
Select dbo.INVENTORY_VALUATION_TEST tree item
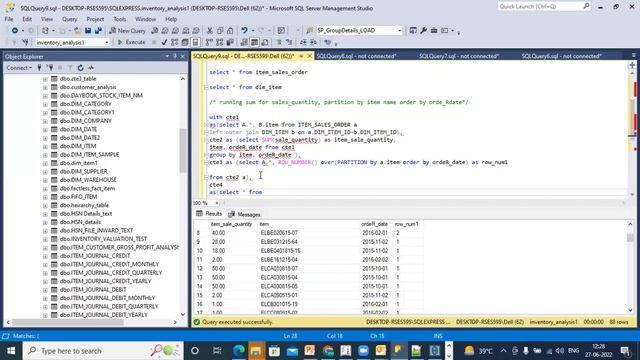tap(103, 239)
